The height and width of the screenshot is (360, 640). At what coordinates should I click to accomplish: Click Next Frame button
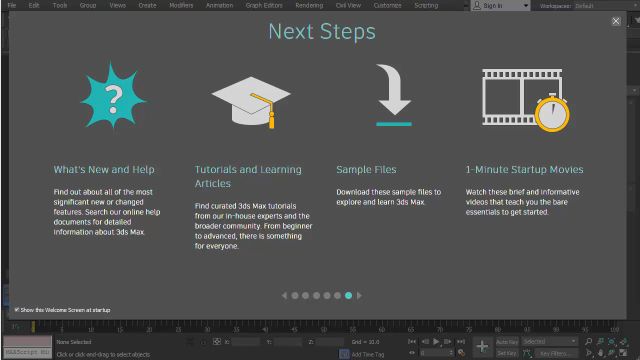pyautogui.click(x=448, y=341)
